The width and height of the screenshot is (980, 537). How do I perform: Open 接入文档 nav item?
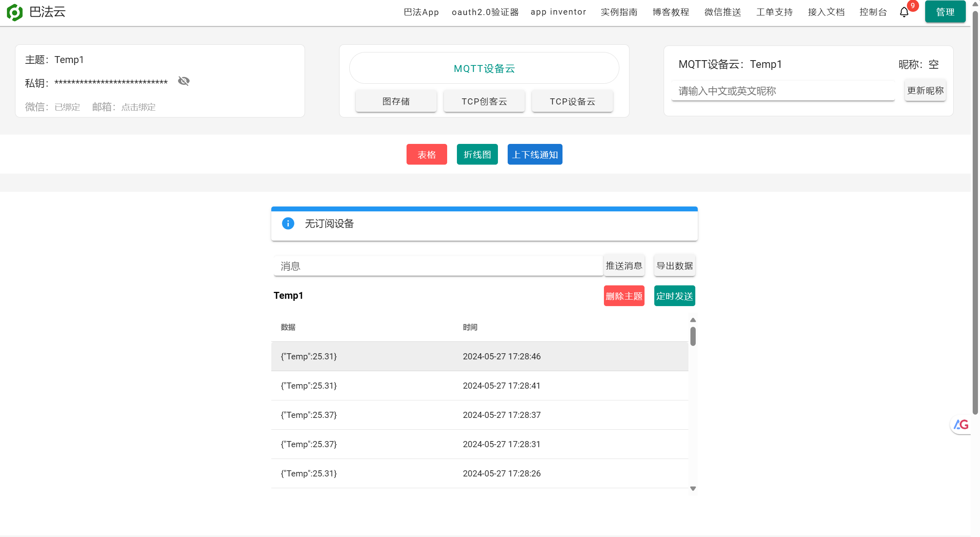click(x=826, y=12)
